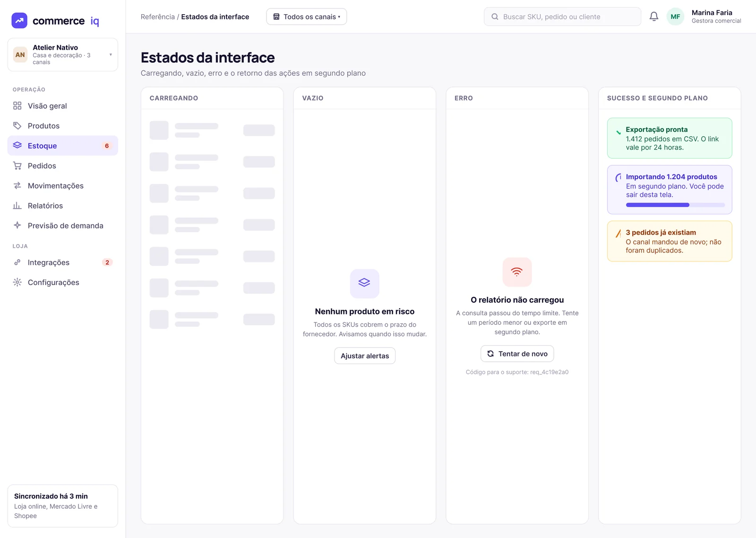
Task: Click the warning icon on 3 pedidos
Action: point(619,234)
